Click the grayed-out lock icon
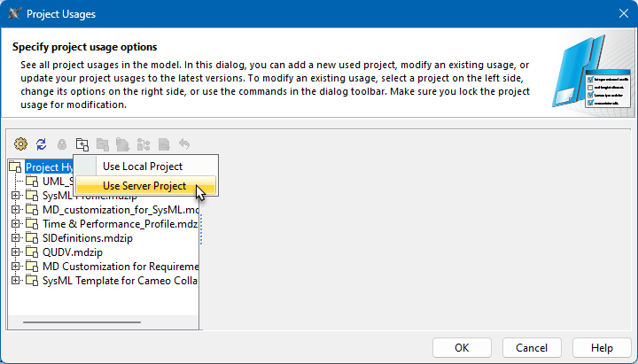 point(61,143)
